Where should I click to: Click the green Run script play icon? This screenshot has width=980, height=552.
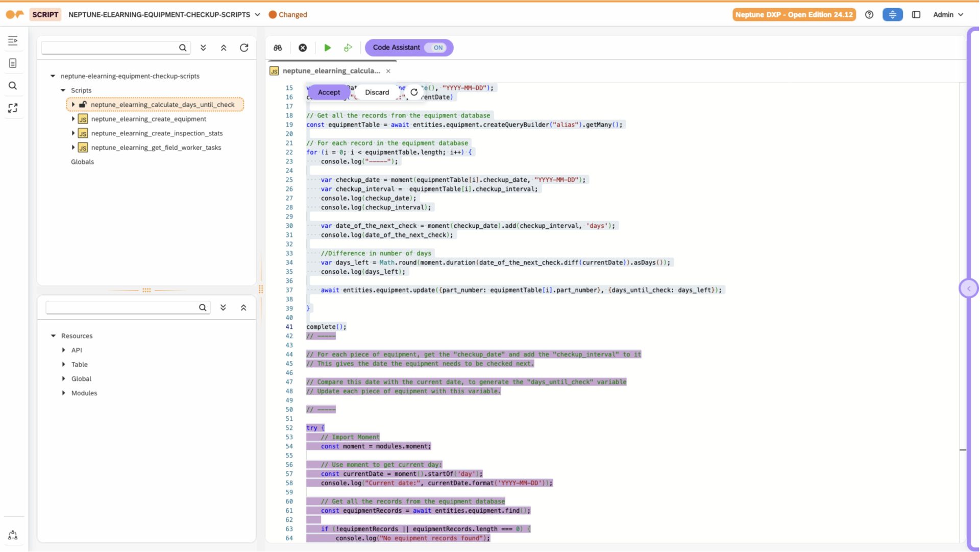coord(328,47)
